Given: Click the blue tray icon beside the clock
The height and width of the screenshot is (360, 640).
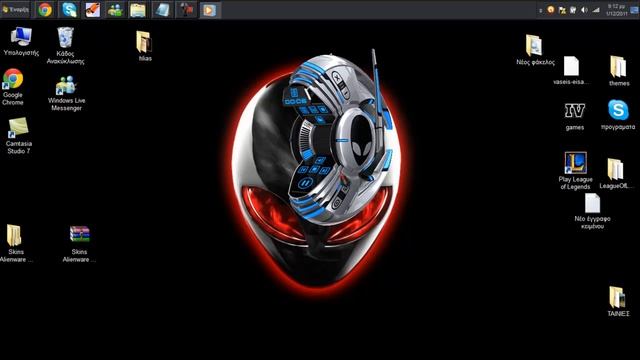Looking at the screenshot, I should [635, 10].
